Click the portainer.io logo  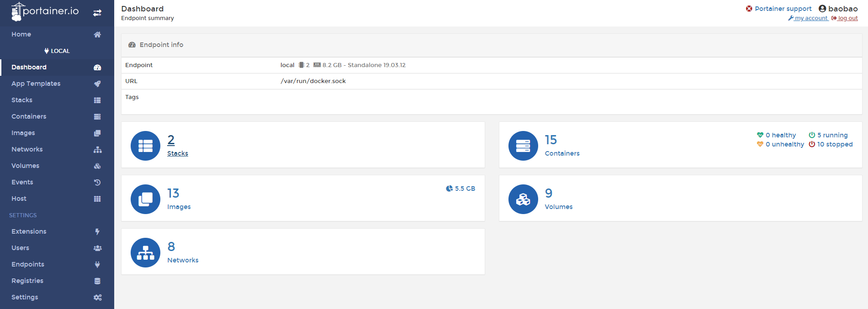45,12
